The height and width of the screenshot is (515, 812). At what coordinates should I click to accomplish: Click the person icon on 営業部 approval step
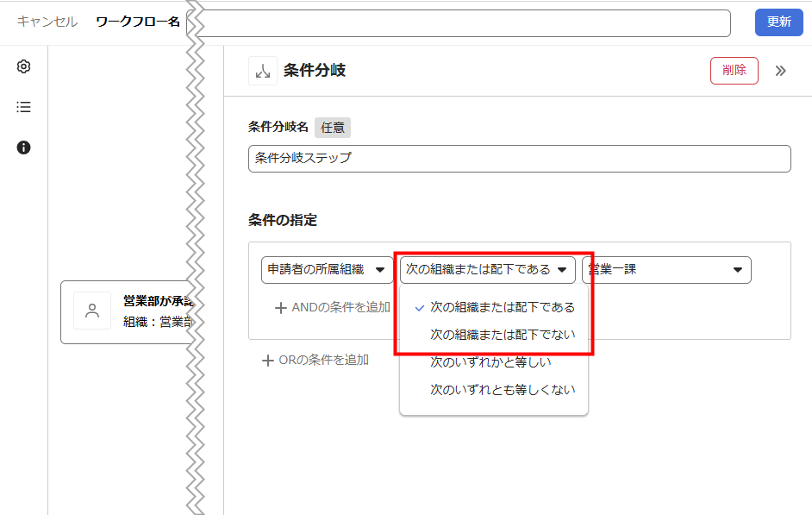pos(92,311)
